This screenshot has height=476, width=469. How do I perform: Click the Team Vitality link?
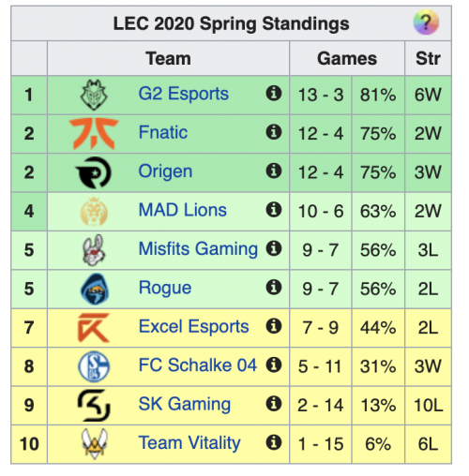(x=189, y=443)
